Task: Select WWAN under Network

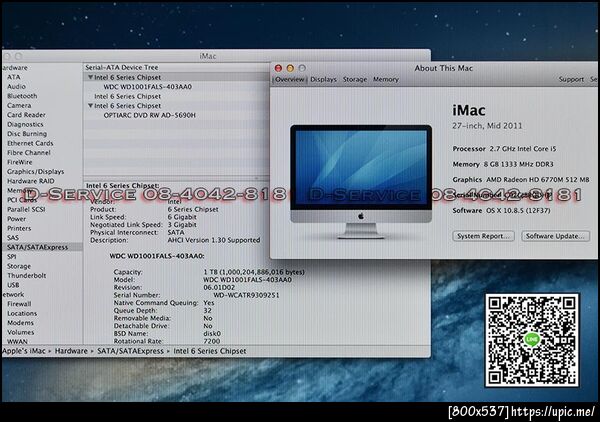Action: click(17, 341)
